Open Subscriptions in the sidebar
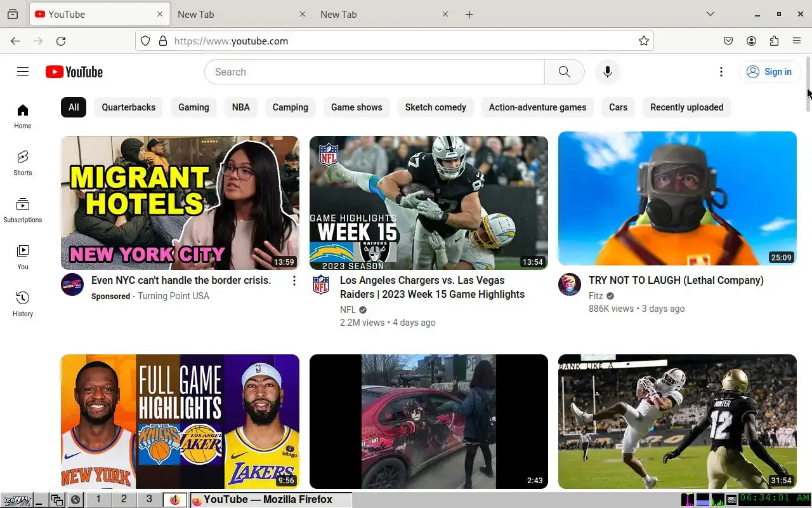 23,210
